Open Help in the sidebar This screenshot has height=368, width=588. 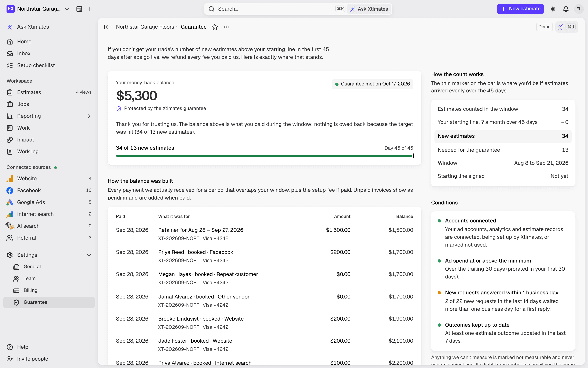click(x=49, y=347)
